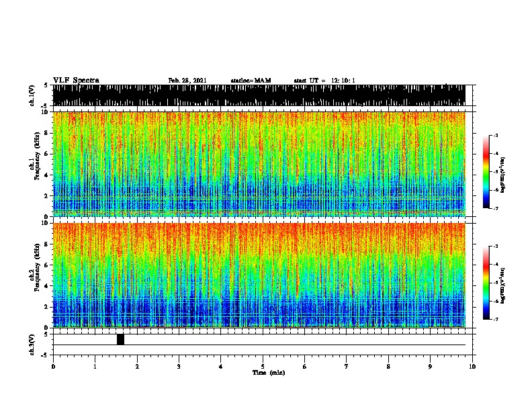Click the ch.1 frequency axis tick "4"
Screen dimensions: 532x411
tap(46, 175)
